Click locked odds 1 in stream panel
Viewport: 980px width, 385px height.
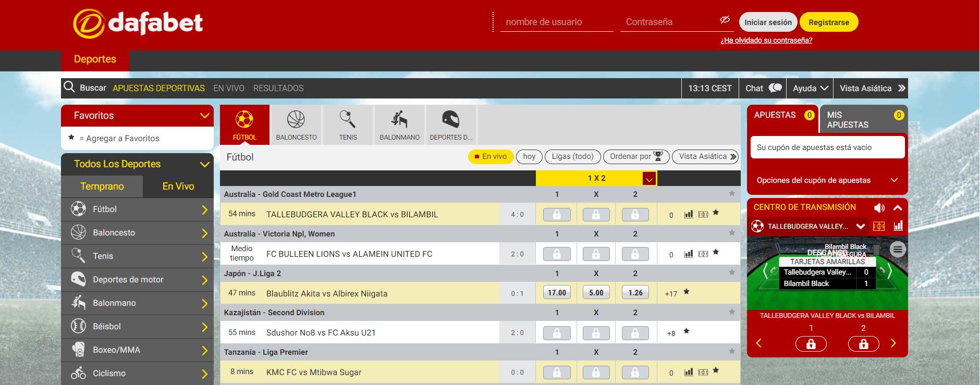click(811, 344)
